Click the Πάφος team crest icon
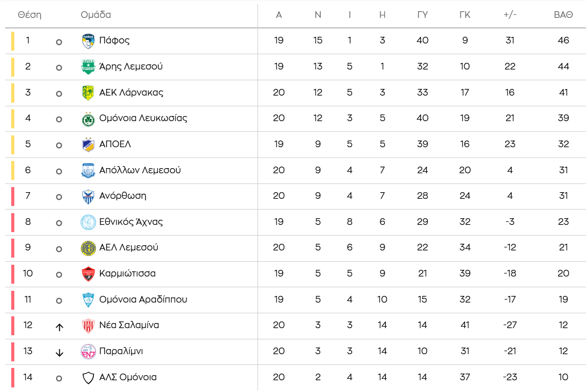Image resolution: width=586 pixels, height=392 pixels. point(88,41)
